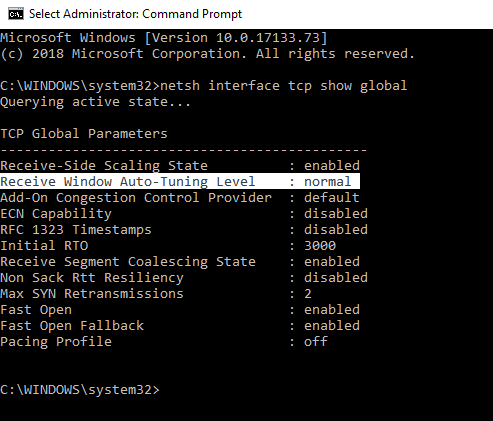Screen dimensions: 493x421
Task: Click the 'Querying active state...' line
Action: pyautogui.click(x=95, y=102)
